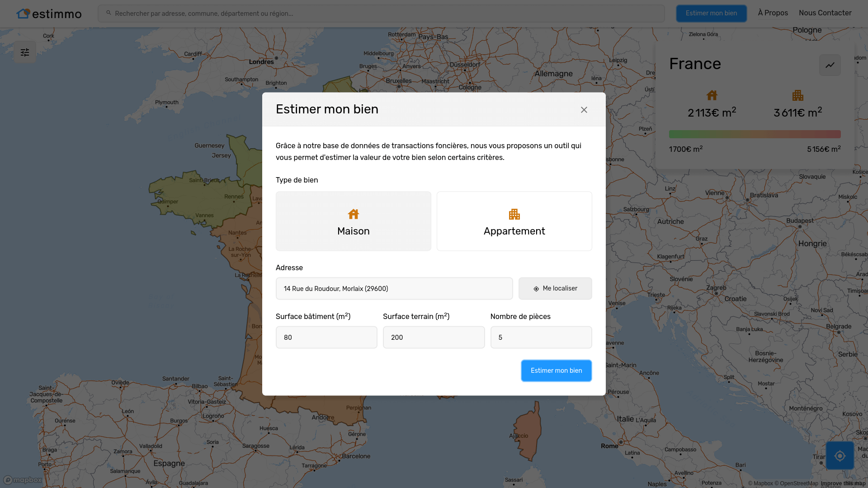Click the house icon in France panel
The image size is (868, 488).
pos(712,95)
